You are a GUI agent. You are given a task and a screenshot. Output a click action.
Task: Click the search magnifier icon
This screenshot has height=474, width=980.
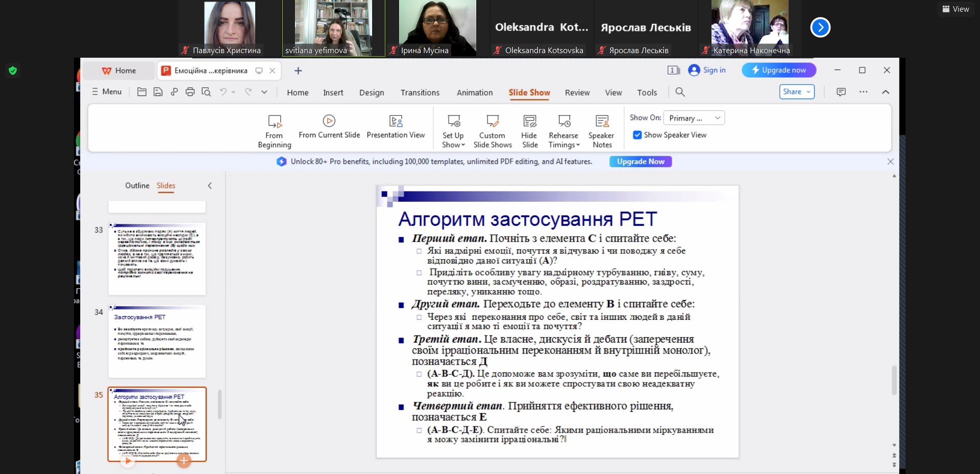coord(680,92)
